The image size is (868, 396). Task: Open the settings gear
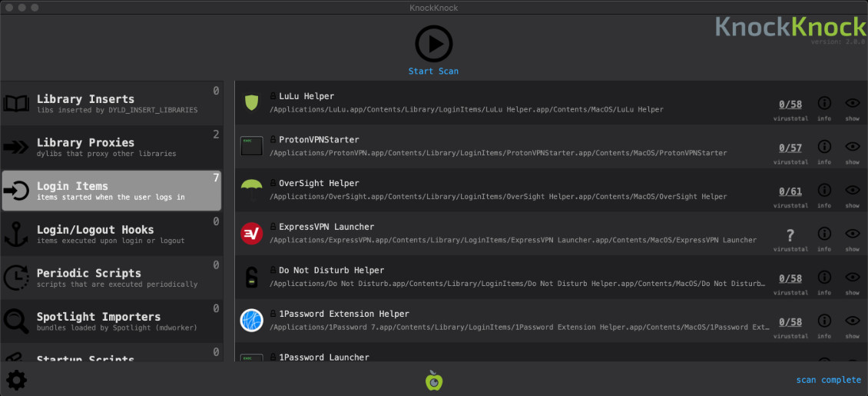(x=16, y=380)
